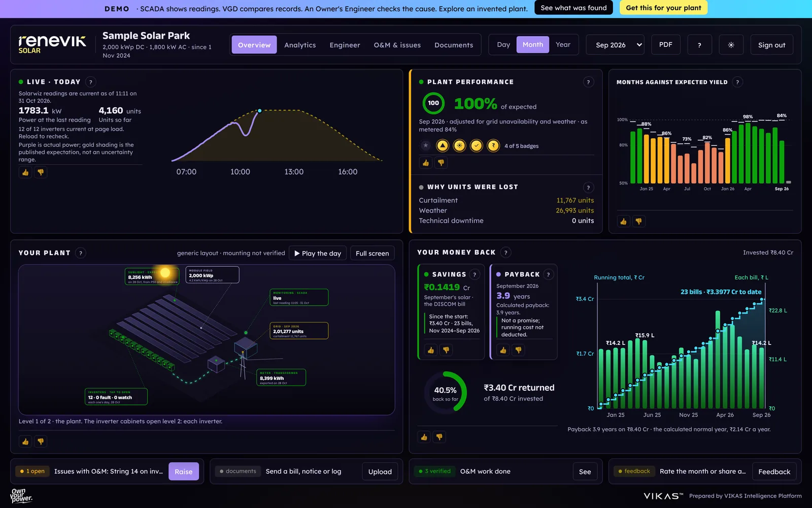The height and width of the screenshot is (508, 812).
Task: Click Upload for documents
Action: pos(380,471)
